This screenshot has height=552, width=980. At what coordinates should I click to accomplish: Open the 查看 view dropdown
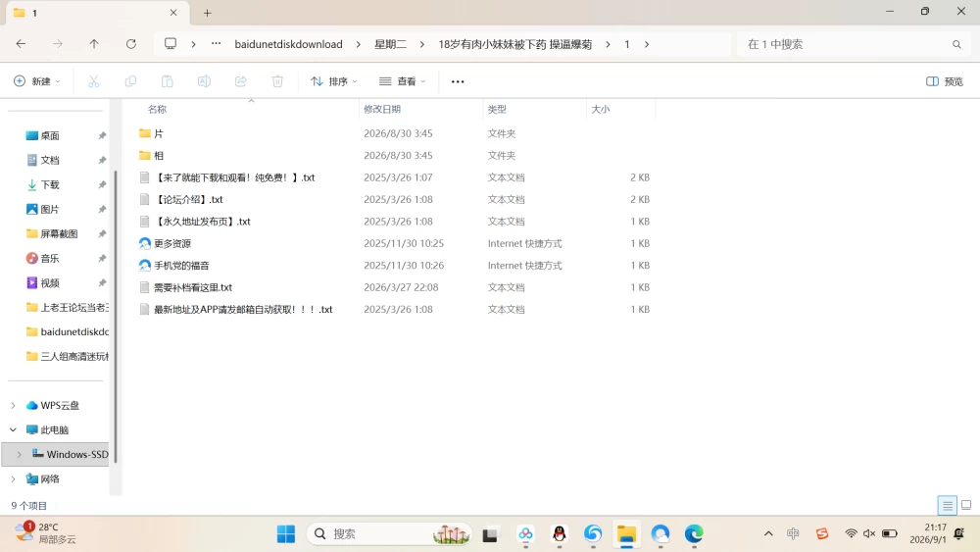click(x=402, y=81)
